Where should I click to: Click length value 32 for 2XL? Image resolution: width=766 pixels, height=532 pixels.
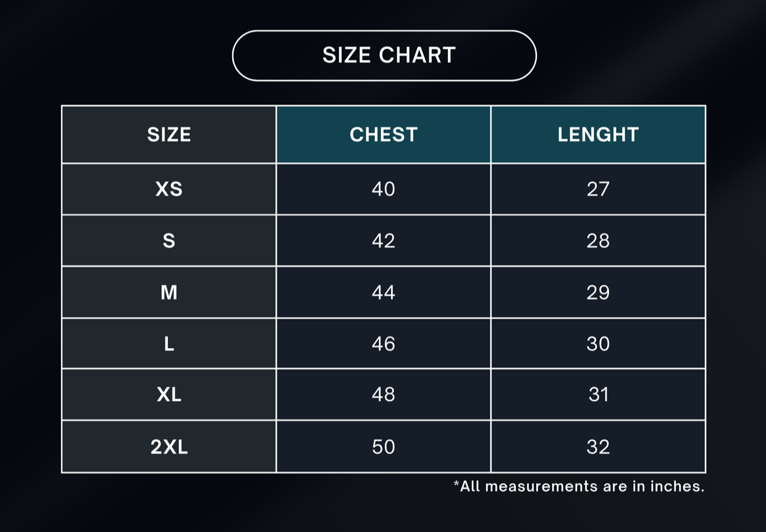point(598,447)
